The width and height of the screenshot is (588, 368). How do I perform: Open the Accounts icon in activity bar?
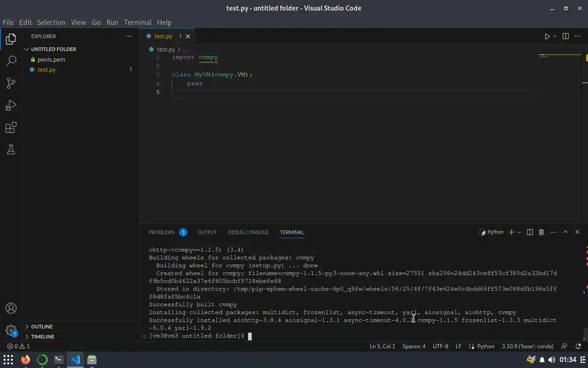point(11,308)
